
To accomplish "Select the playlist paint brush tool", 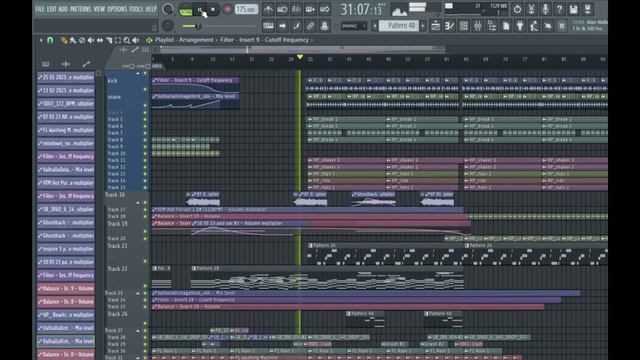I will [x=73, y=40].
